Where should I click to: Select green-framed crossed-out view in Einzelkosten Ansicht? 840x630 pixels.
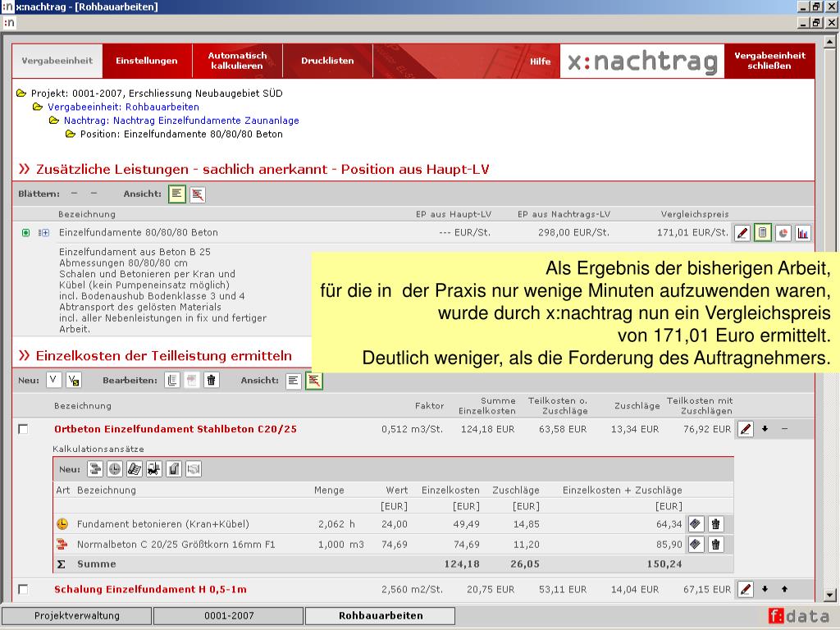point(314,381)
